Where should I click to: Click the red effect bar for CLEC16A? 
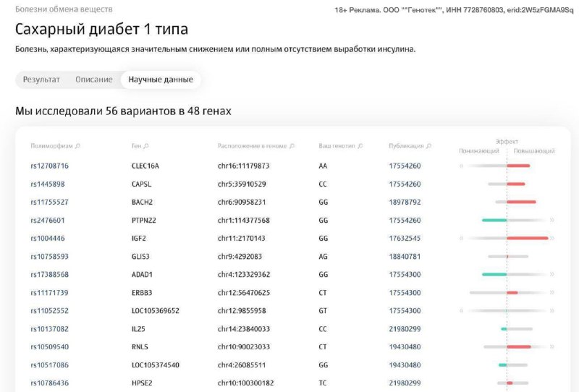518,166
